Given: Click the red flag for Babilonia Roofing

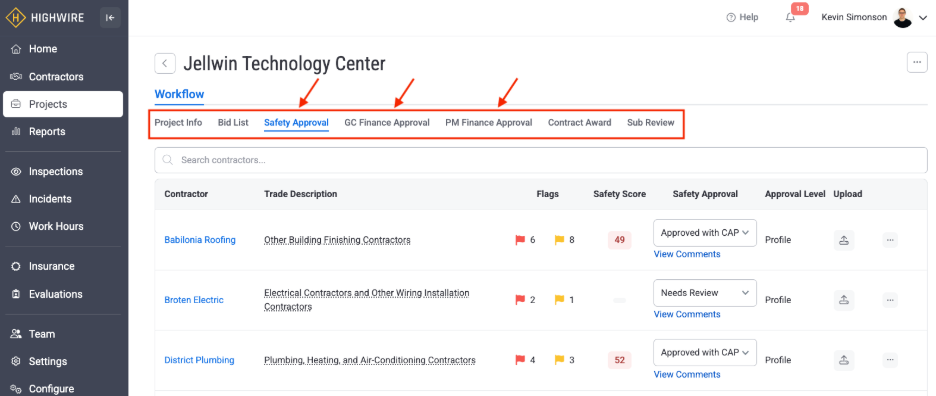Looking at the screenshot, I should 520,240.
